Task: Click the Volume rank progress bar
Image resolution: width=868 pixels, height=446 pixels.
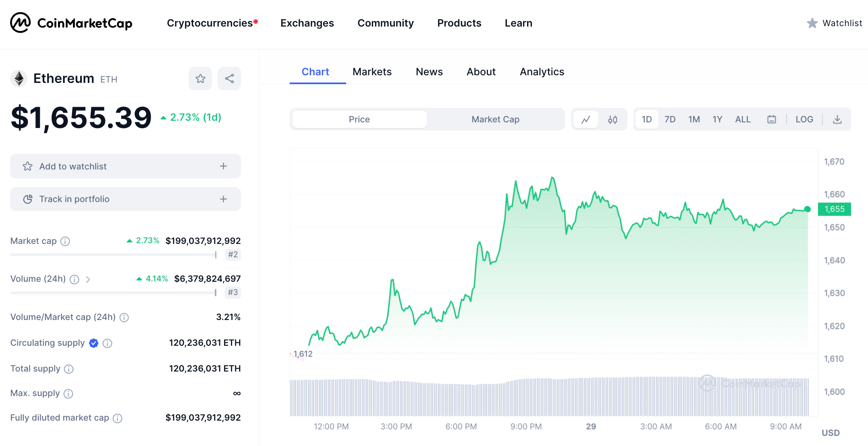Action: coord(114,293)
